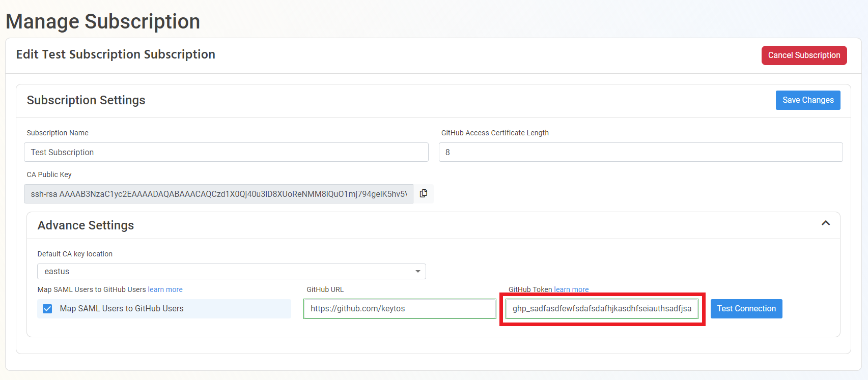Click the red Cancel Subscription button

click(804, 55)
